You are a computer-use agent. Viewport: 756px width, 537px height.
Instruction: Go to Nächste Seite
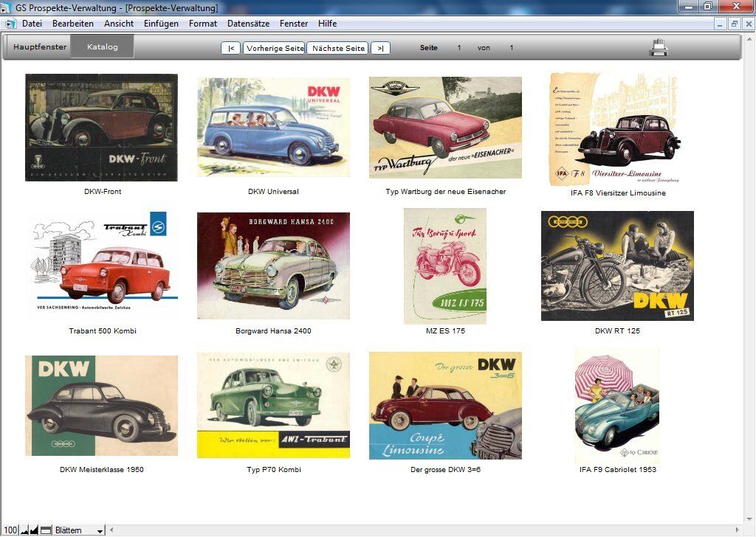pyautogui.click(x=338, y=48)
